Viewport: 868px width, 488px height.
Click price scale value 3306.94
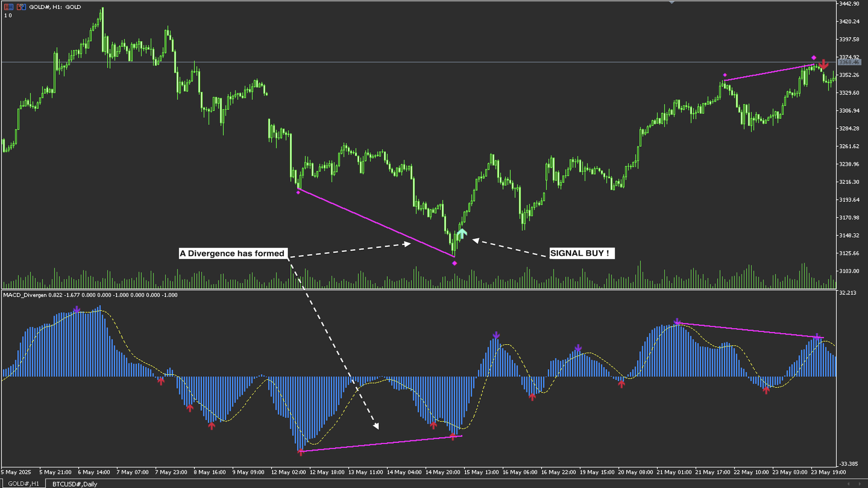[849, 111]
